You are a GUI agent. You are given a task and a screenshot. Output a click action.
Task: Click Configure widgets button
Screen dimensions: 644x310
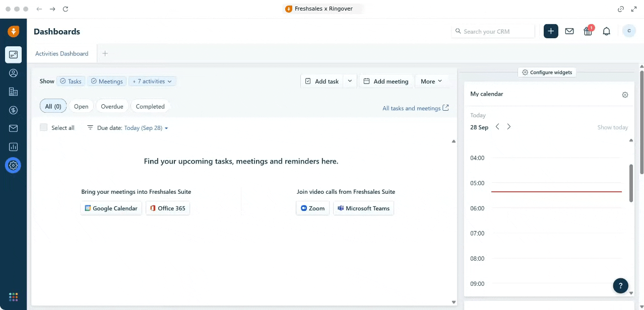547,72
